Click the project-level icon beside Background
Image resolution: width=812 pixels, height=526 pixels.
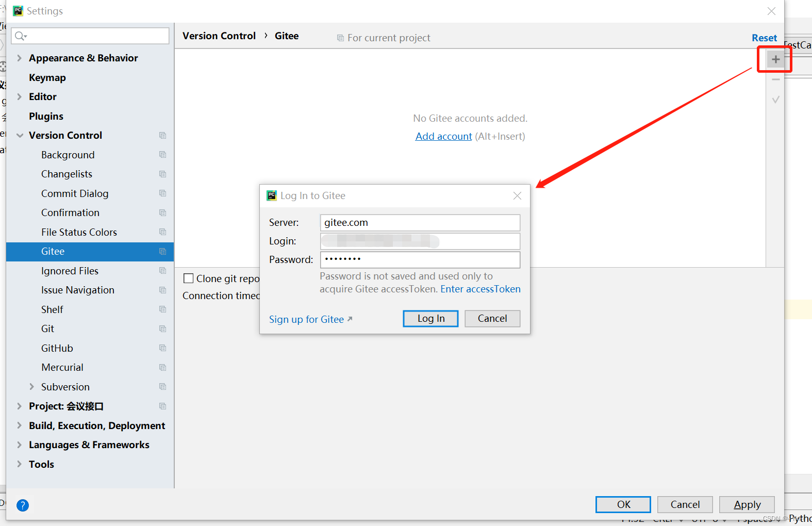(162, 155)
